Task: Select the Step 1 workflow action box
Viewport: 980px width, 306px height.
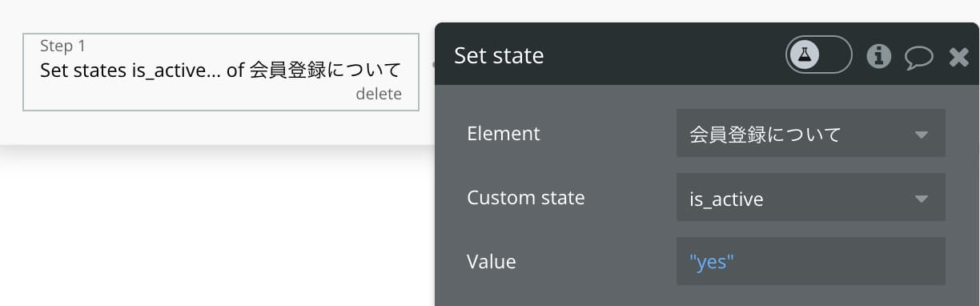Action: (x=221, y=72)
